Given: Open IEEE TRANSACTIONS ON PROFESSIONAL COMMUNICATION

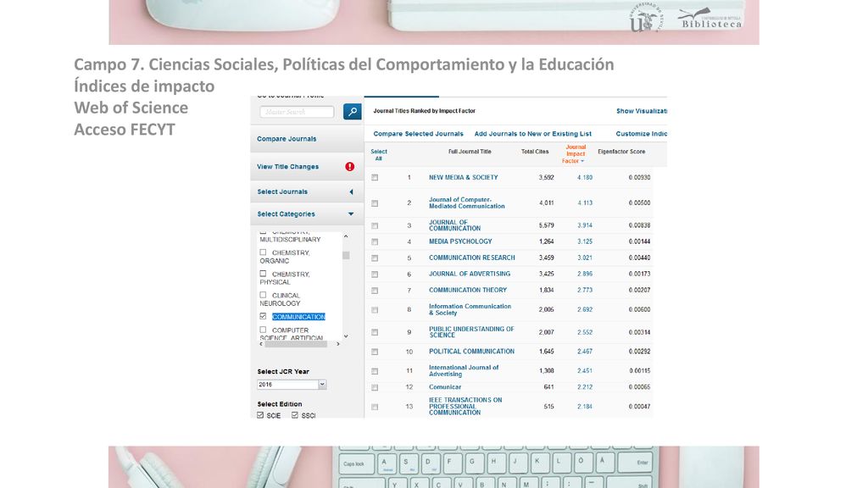Looking at the screenshot, I should click(465, 406).
